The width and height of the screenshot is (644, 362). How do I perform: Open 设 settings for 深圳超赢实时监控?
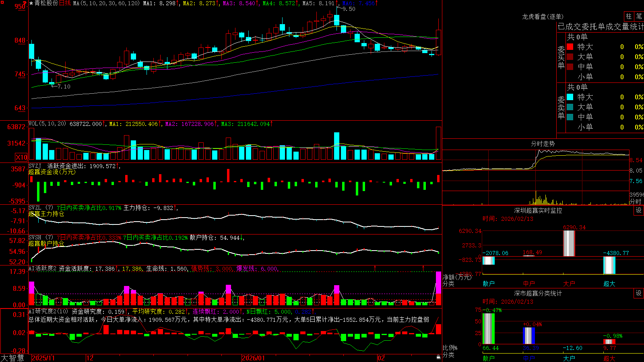(639, 210)
